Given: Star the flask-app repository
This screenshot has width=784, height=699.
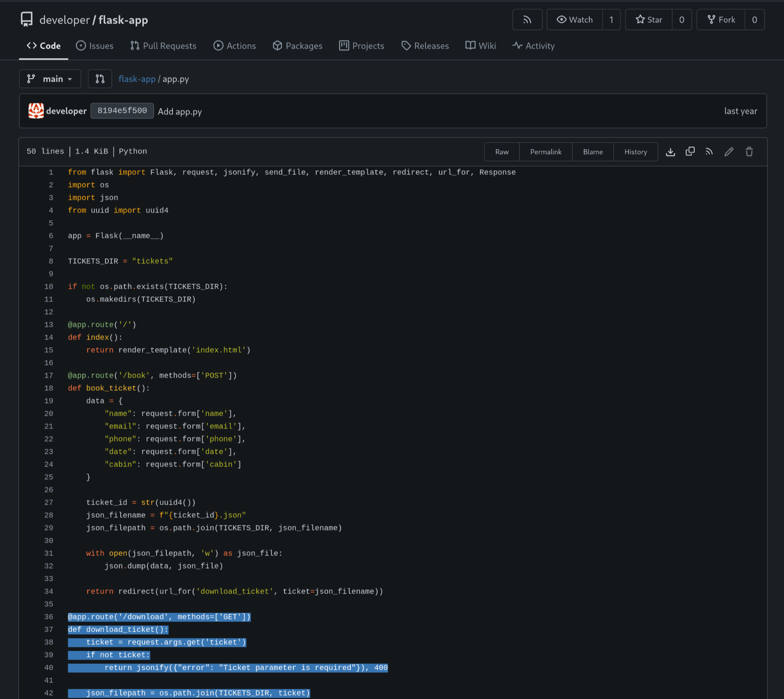Looking at the screenshot, I should pyautogui.click(x=649, y=19).
